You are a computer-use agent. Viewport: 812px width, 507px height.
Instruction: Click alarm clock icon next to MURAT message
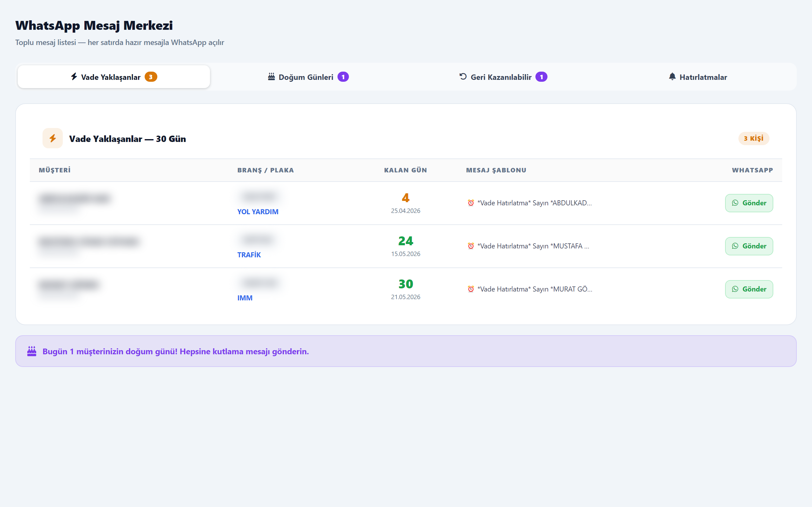471,289
